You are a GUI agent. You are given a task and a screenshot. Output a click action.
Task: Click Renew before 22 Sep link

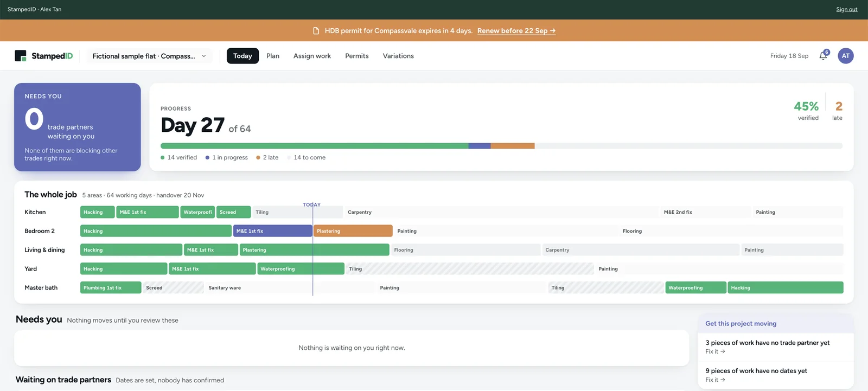[516, 31]
